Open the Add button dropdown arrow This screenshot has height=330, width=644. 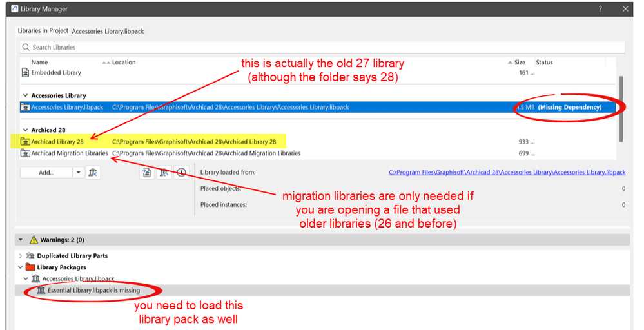pos(79,173)
